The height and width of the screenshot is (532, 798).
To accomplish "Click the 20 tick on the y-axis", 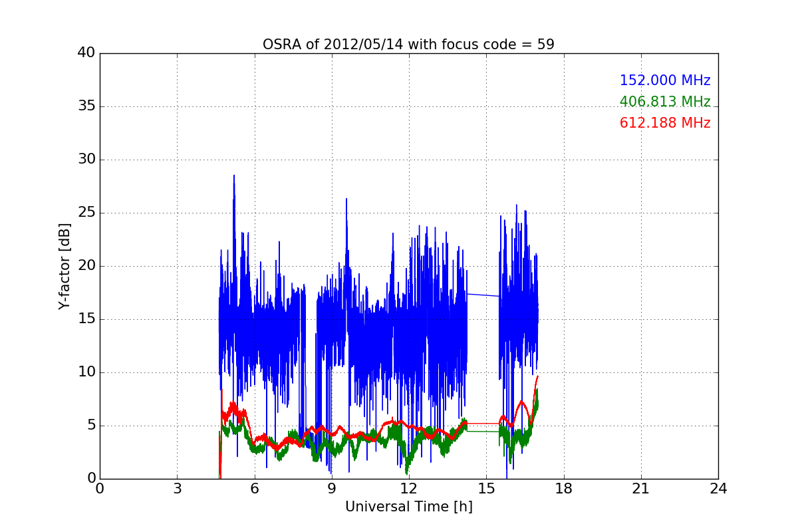I will coord(86,266).
